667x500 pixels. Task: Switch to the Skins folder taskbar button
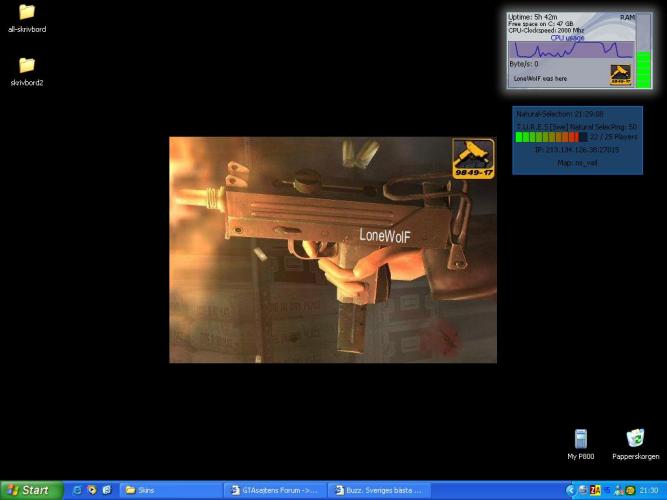[170, 490]
